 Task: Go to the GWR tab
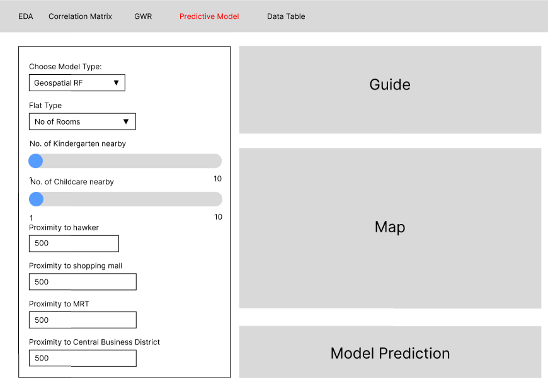143,16
